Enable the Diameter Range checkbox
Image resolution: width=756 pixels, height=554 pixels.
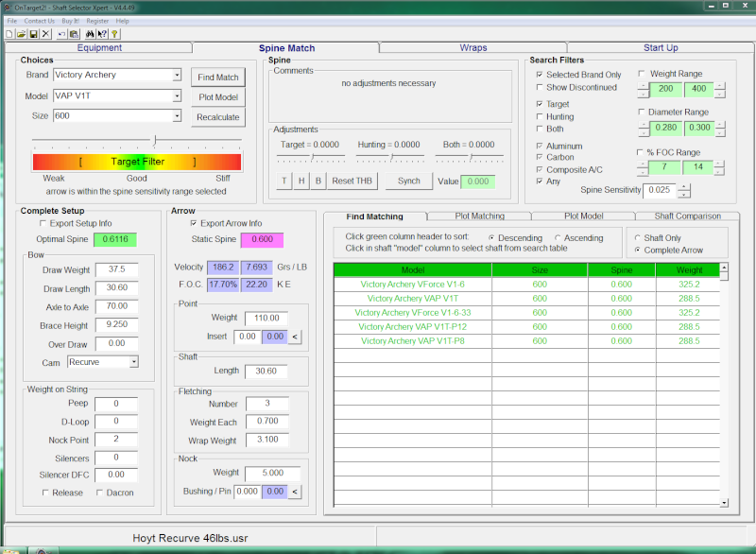tap(642, 112)
